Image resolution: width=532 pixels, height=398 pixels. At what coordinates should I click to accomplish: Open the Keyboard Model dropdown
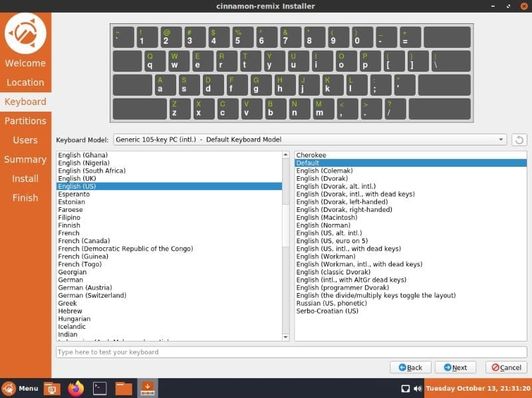[x=310, y=140]
